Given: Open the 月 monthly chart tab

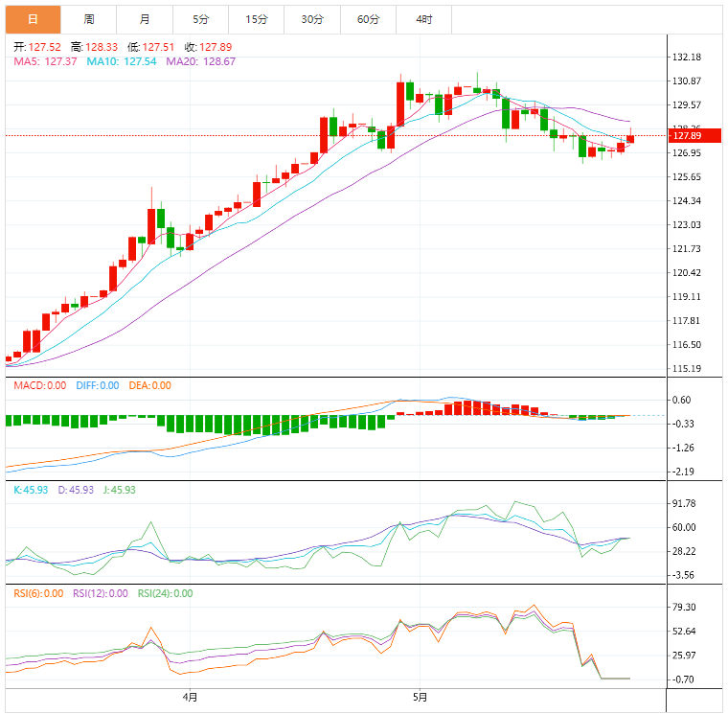Looking at the screenshot, I should coord(145,19).
